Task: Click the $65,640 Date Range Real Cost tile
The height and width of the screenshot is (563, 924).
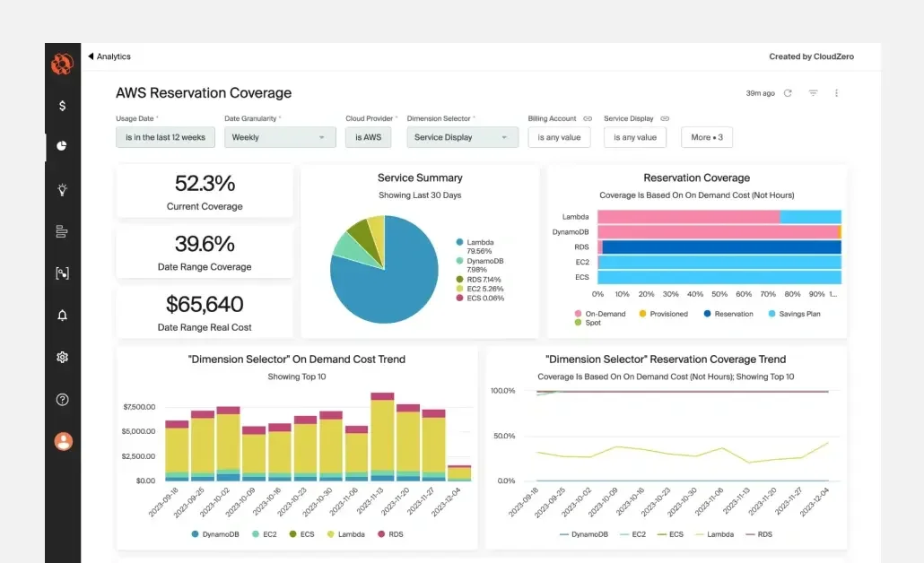Action: pyautogui.click(x=205, y=313)
